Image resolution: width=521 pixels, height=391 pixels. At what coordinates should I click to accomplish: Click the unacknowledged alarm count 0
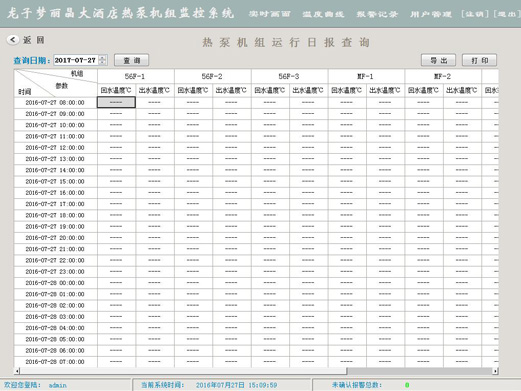407,385
